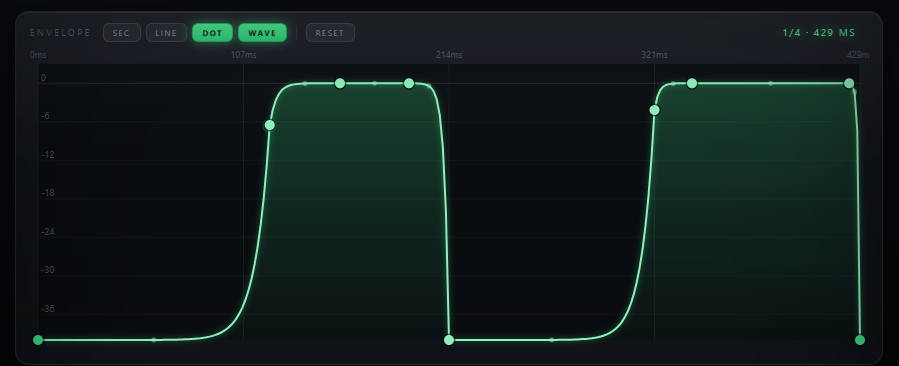Click the ENVELOPE panel label

(60, 33)
